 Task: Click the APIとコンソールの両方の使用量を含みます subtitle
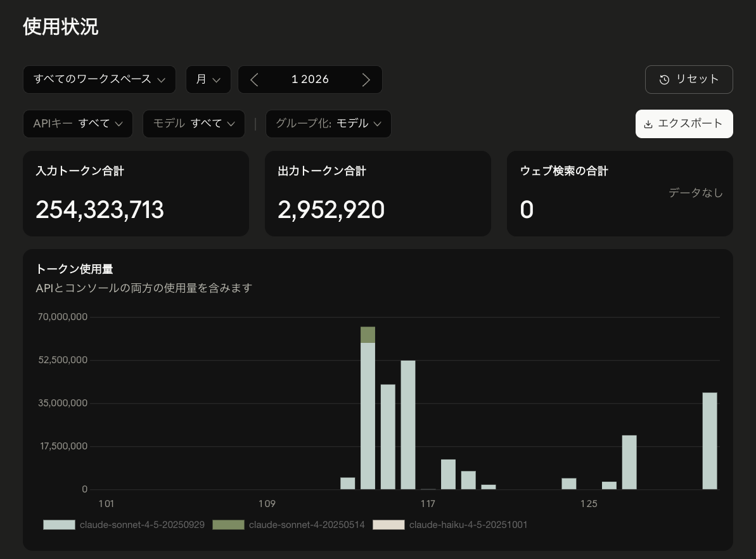point(144,288)
